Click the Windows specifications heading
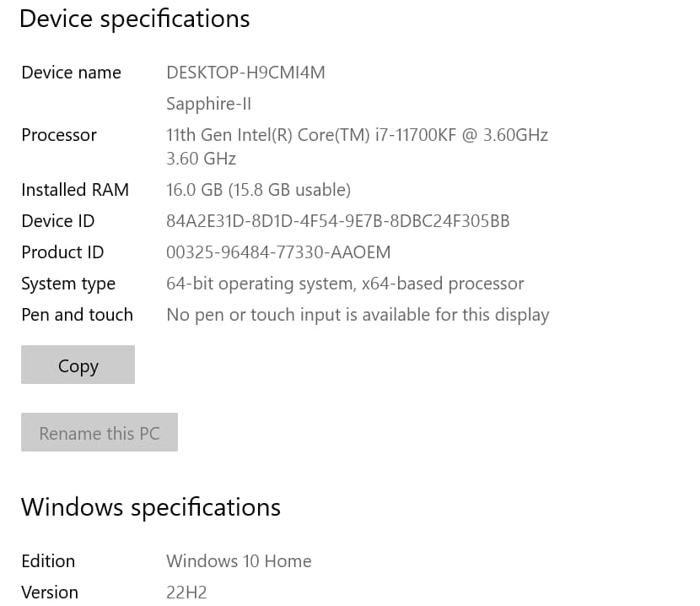The height and width of the screenshot is (606, 700). coord(151,506)
